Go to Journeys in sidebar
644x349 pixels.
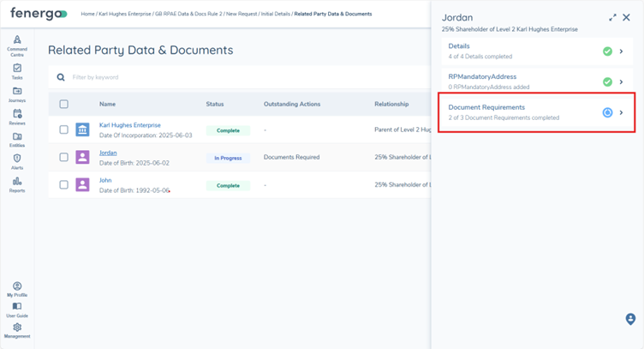17,93
